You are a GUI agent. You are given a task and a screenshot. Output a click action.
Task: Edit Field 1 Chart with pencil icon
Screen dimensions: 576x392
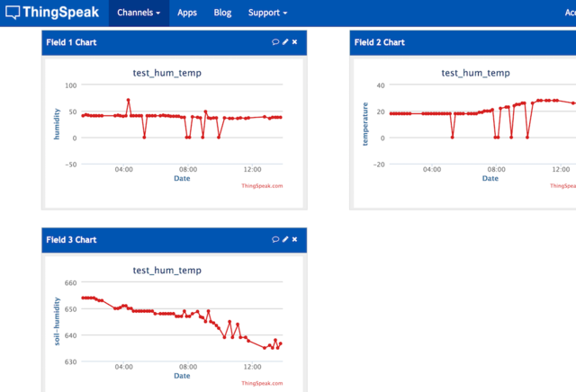(x=285, y=42)
